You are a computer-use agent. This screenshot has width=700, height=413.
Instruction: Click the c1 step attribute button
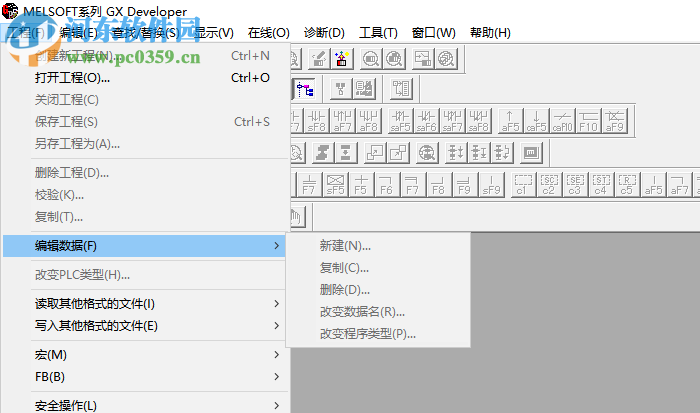pyautogui.click(x=523, y=184)
